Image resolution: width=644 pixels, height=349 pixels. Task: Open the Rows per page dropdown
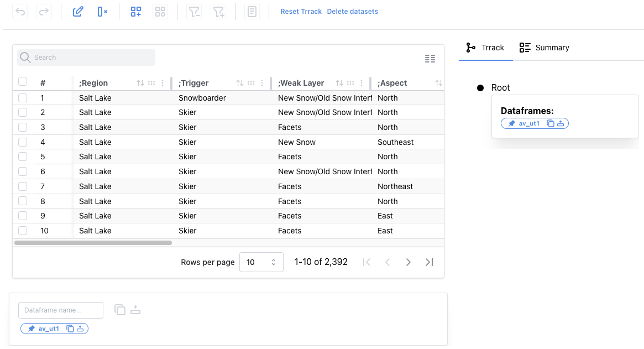[x=261, y=262]
